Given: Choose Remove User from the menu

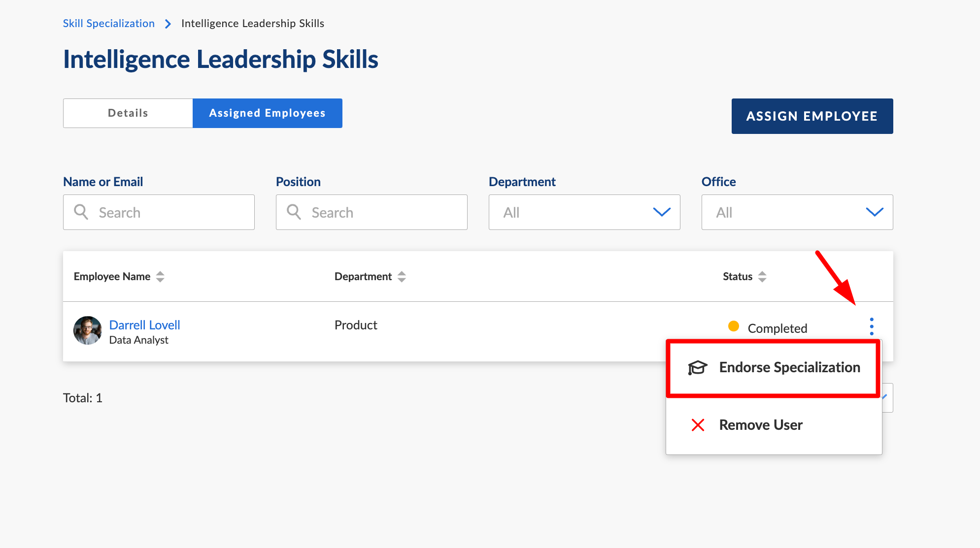Looking at the screenshot, I should [x=760, y=425].
